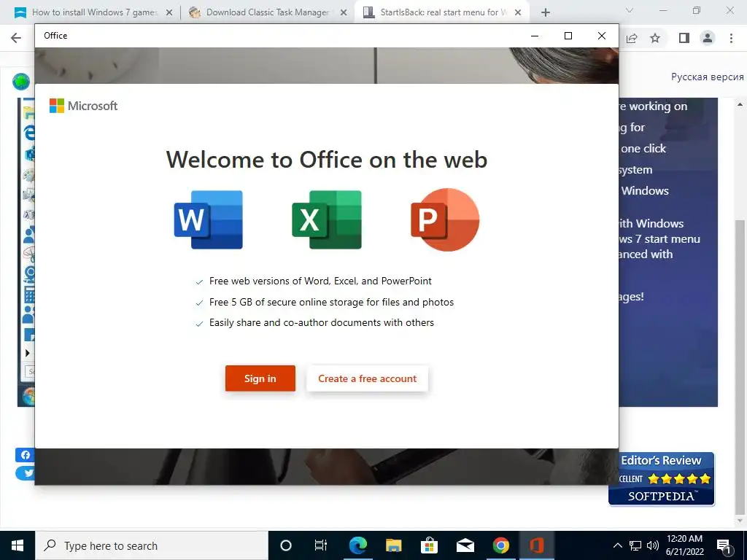This screenshot has width=747, height=560.
Task: Open the Word app icon
Action: [x=208, y=219]
